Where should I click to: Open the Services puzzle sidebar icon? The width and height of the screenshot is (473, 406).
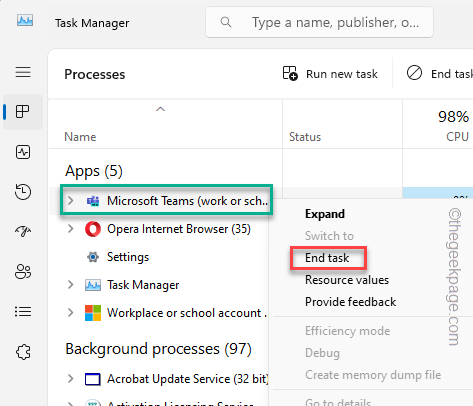click(23, 352)
